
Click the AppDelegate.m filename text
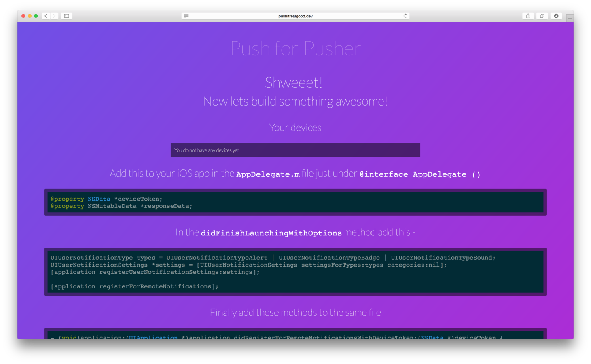pos(268,174)
